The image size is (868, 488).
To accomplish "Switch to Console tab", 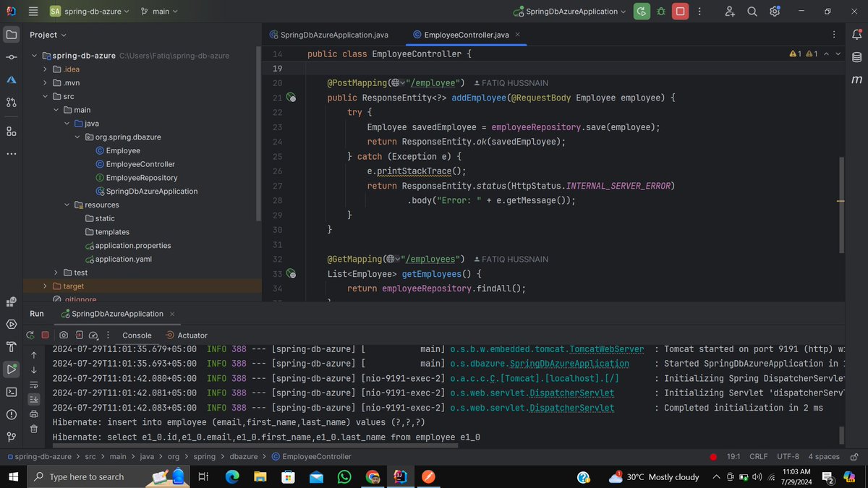I will tap(137, 335).
